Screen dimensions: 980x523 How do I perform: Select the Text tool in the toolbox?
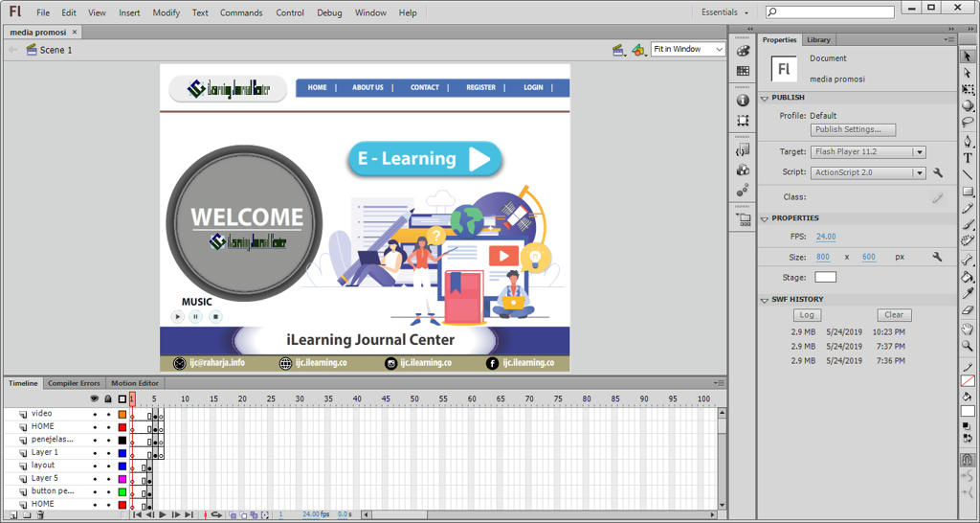(968, 158)
